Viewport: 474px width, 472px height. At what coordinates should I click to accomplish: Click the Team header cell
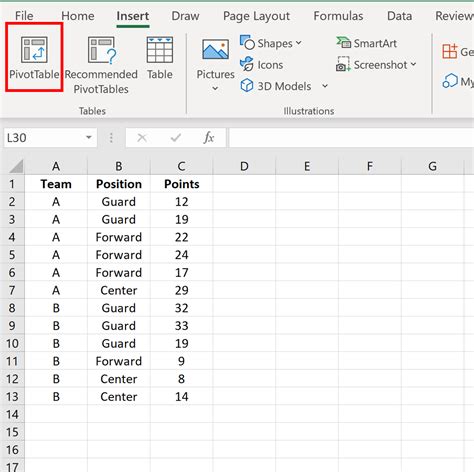[56, 184]
